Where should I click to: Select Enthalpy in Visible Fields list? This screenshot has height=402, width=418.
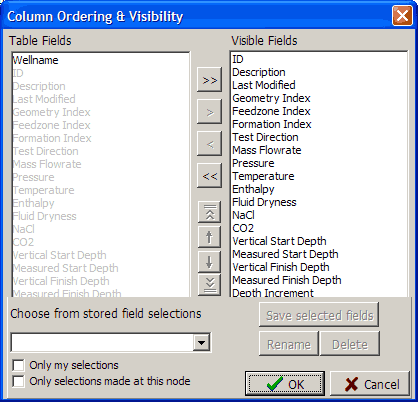coord(253,189)
